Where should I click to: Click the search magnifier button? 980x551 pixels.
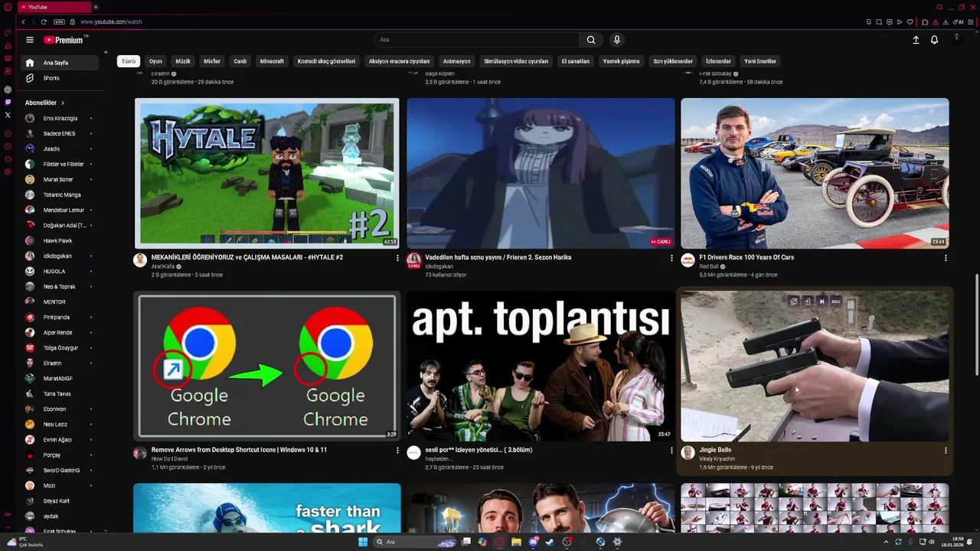point(590,40)
